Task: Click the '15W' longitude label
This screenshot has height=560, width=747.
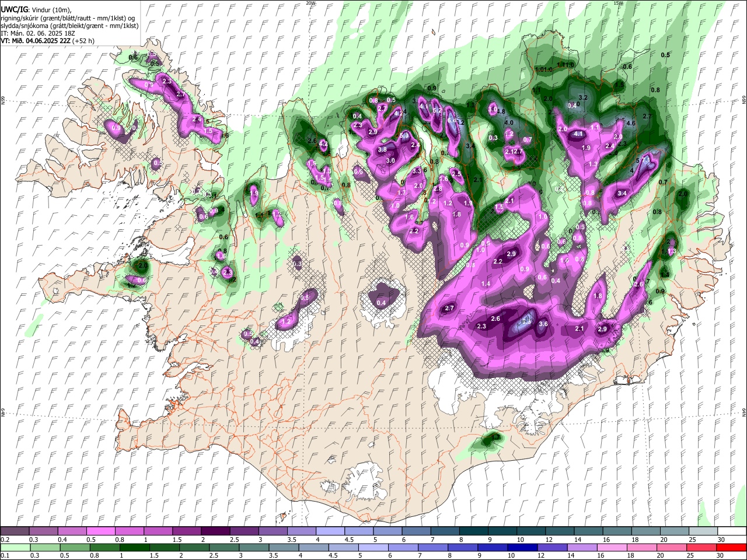Action: (618, 3)
